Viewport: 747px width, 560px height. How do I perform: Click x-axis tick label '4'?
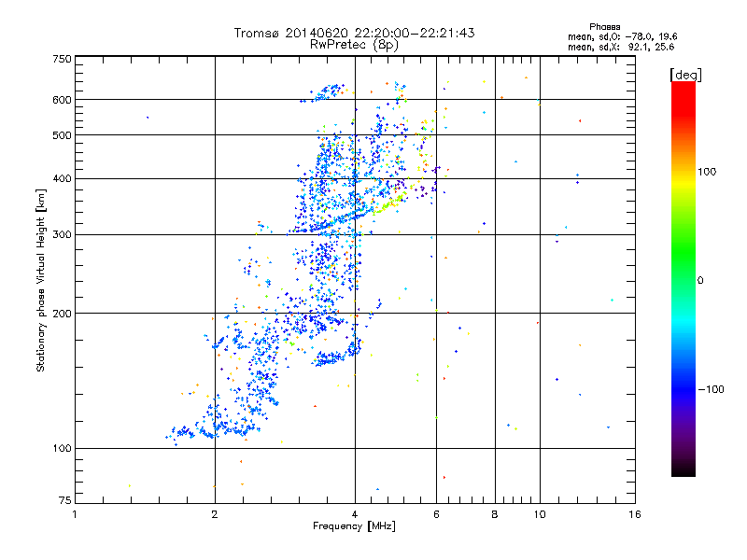click(355, 514)
